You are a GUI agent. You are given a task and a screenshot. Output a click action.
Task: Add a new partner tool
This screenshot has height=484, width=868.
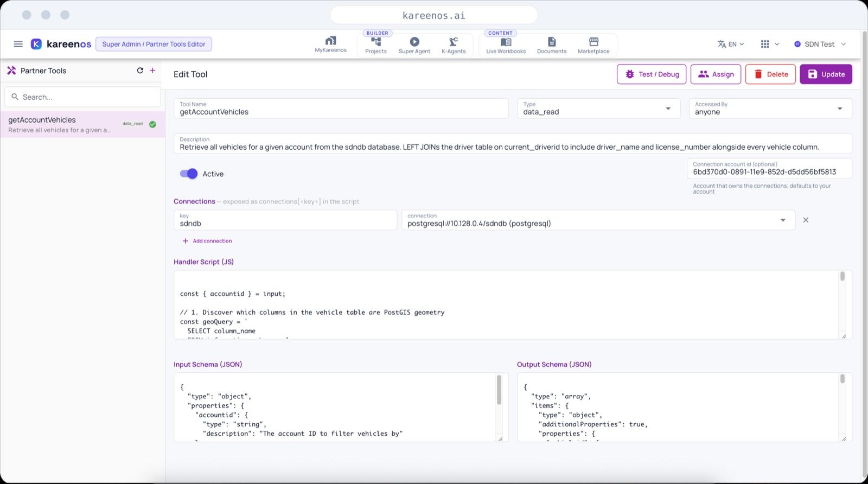pos(152,71)
